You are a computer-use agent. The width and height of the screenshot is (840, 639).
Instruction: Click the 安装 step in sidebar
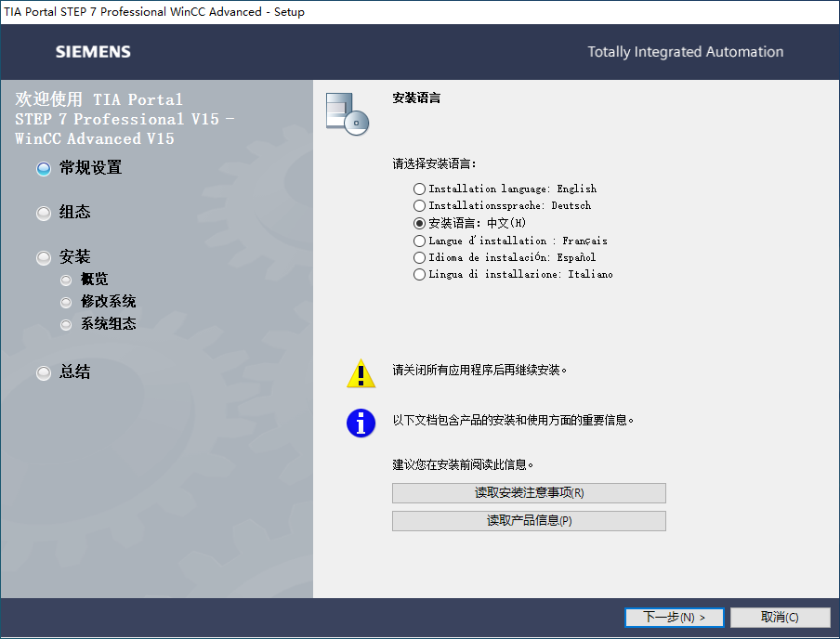[x=63, y=257]
